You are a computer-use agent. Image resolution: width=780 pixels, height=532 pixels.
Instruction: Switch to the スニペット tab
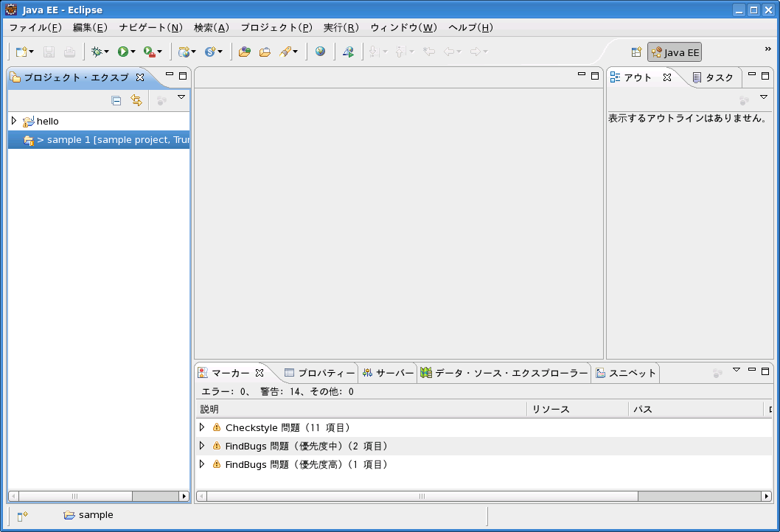pos(626,373)
